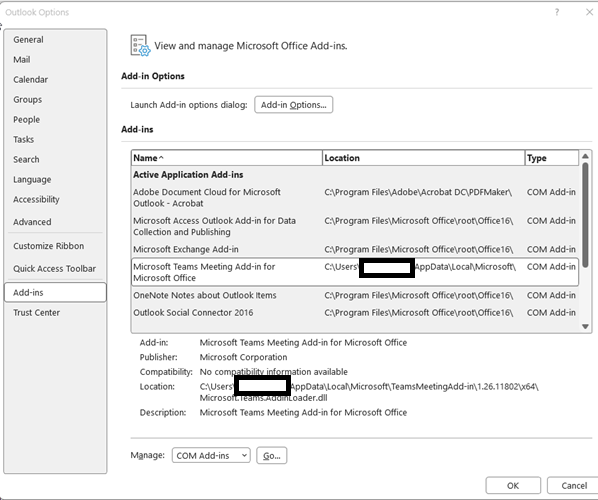Dismiss dialog with Cancel button
This screenshot has width=598, height=500.
click(x=573, y=486)
